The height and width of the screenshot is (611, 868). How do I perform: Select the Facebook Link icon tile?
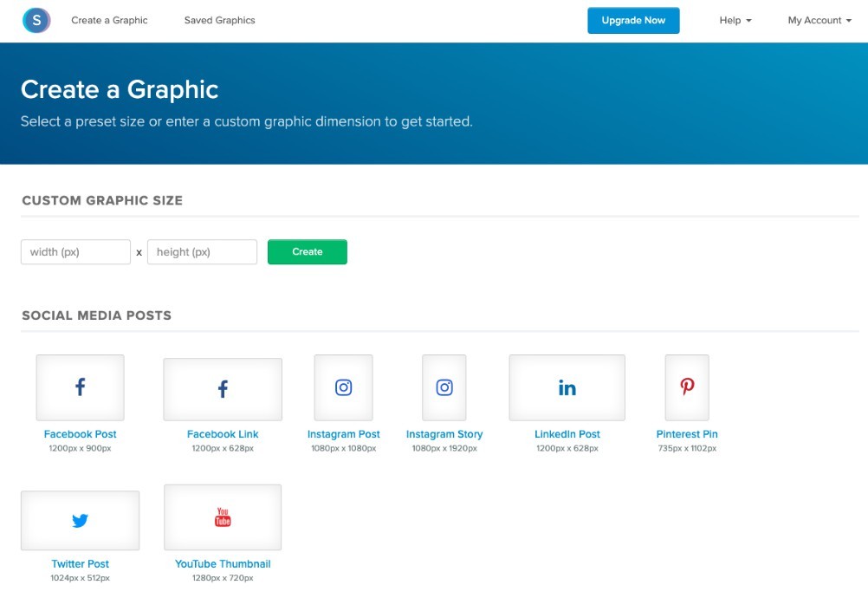[223, 389]
